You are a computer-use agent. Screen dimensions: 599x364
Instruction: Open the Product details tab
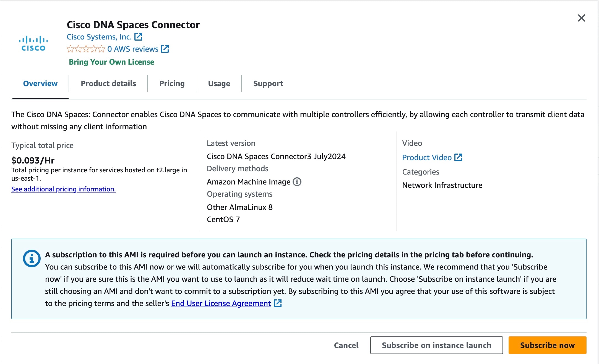[x=108, y=83]
